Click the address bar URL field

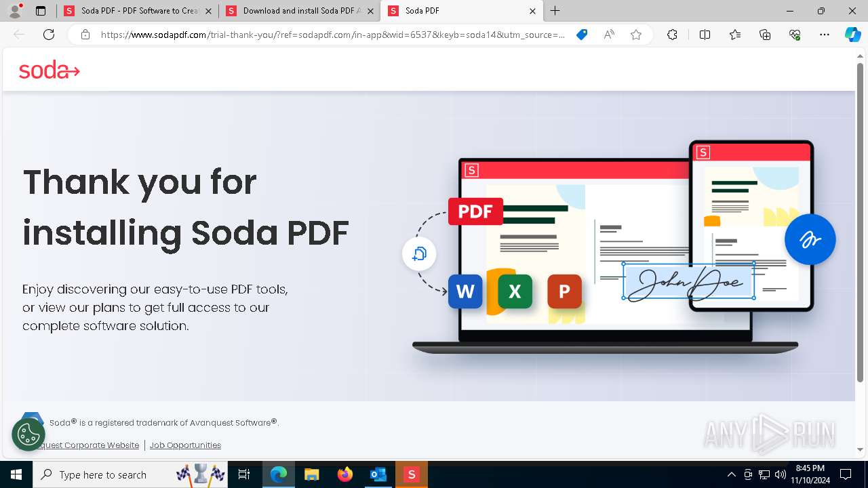click(x=332, y=35)
